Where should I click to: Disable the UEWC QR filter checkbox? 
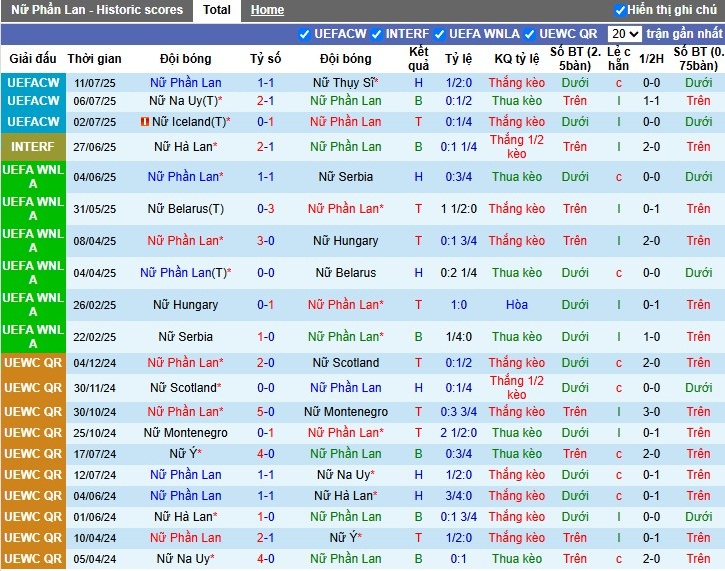[532, 34]
